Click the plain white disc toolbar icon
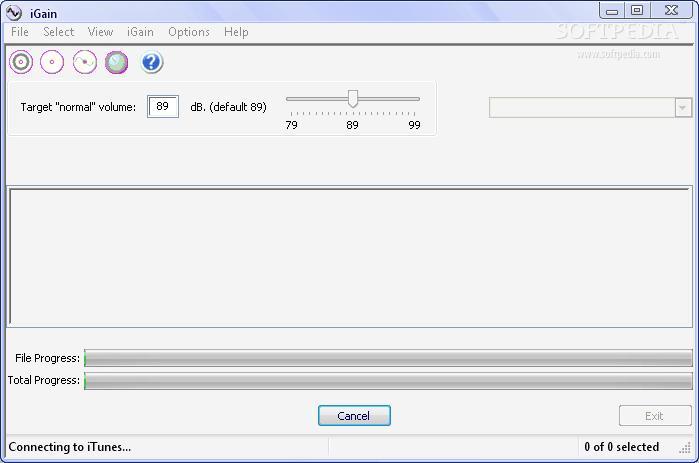This screenshot has height=463, width=699. (52, 62)
